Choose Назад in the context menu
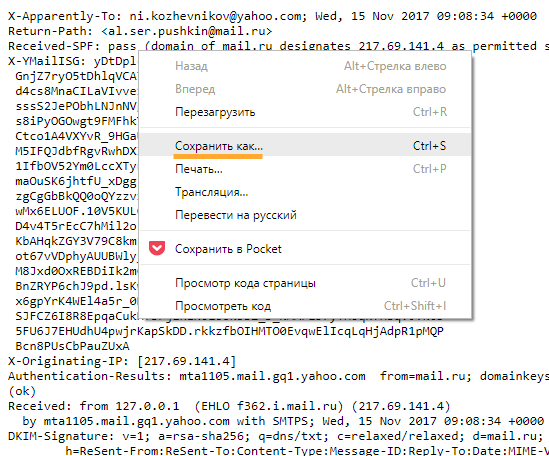 pyautogui.click(x=305, y=66)
